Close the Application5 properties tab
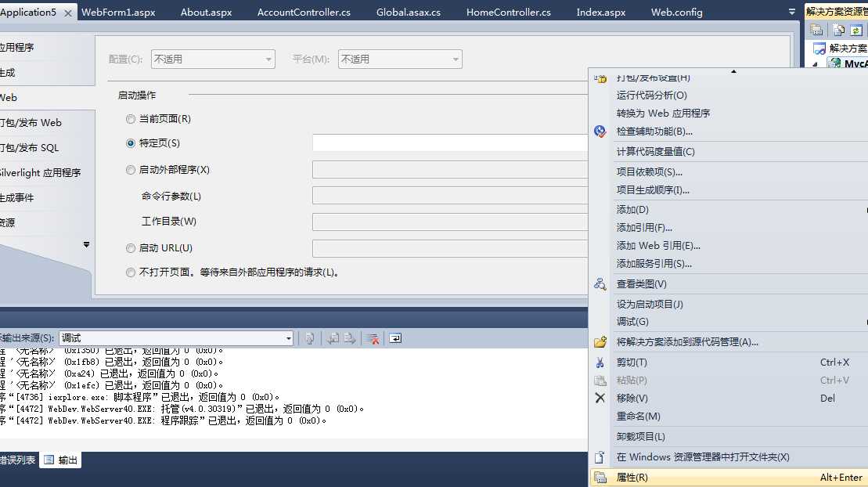The height and width of the screenshot is (487, 868). click(x=67, y=13)
